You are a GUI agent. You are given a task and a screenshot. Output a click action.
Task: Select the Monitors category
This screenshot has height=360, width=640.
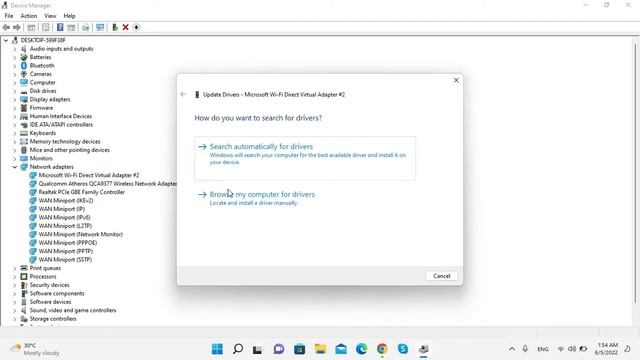coord(41,158)
